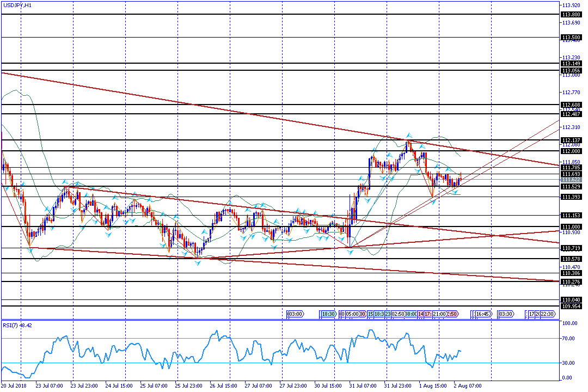Screen dimensions: 588x392
Task: Click the 110.578 price level tag
Action: point(571,259)
